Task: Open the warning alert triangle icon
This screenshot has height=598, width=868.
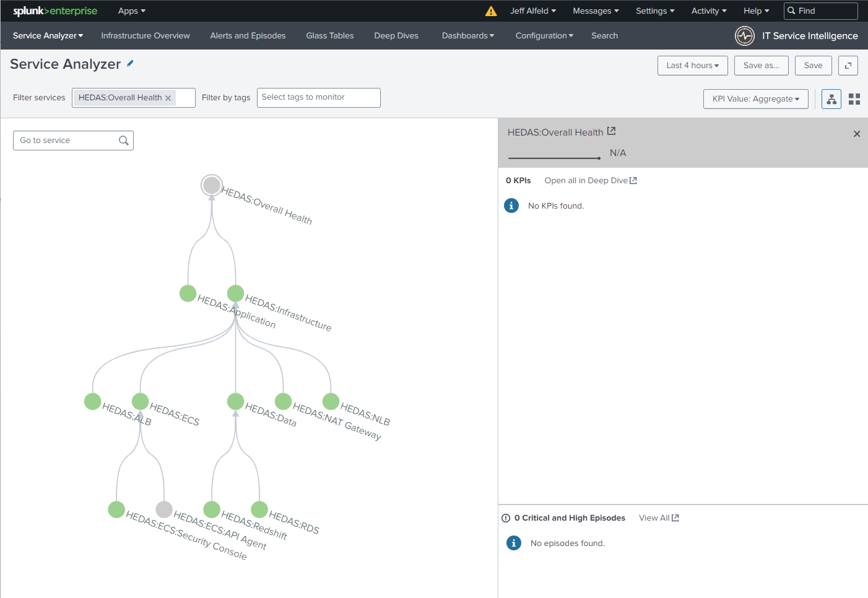Action: pos(491,11)
